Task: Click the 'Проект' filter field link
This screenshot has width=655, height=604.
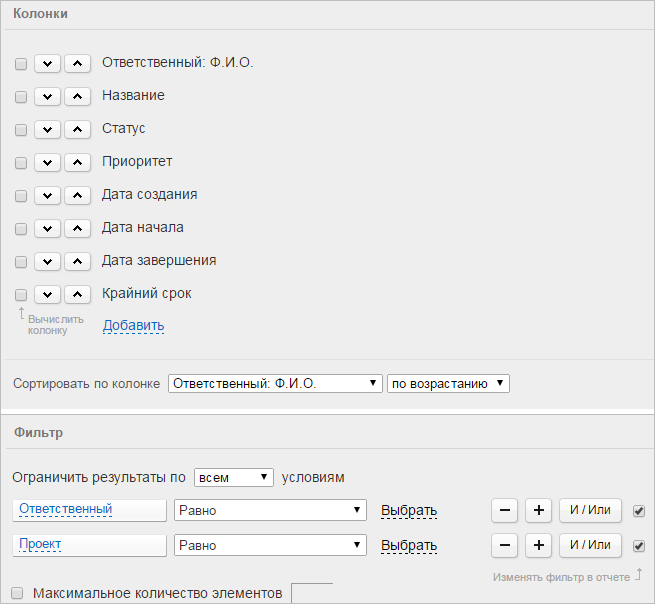Action: (x=40, y=544)
